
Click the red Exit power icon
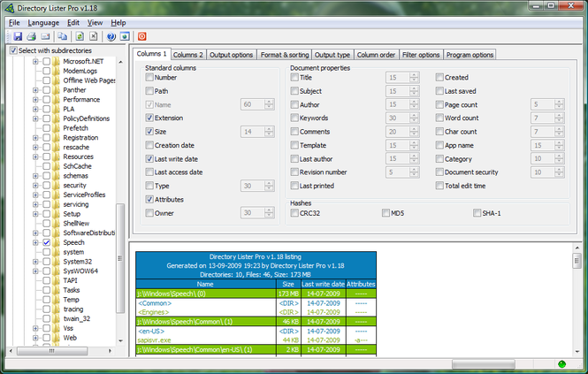coord(141,36)
